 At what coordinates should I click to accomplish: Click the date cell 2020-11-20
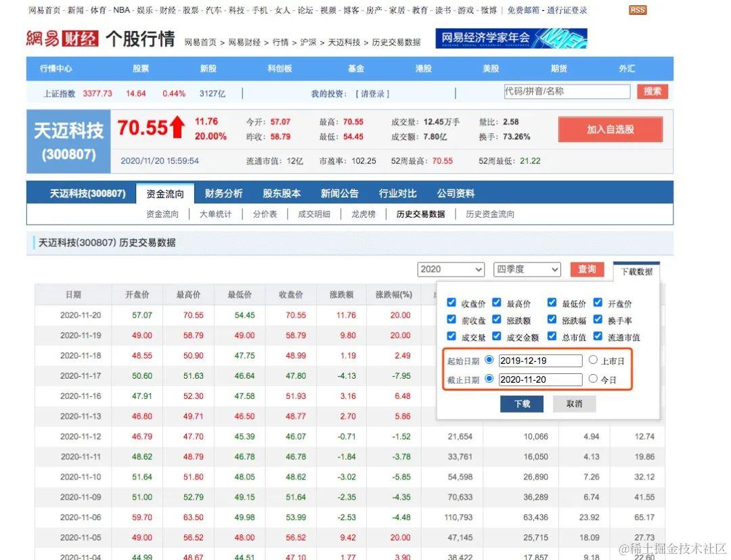pos(81,315)
